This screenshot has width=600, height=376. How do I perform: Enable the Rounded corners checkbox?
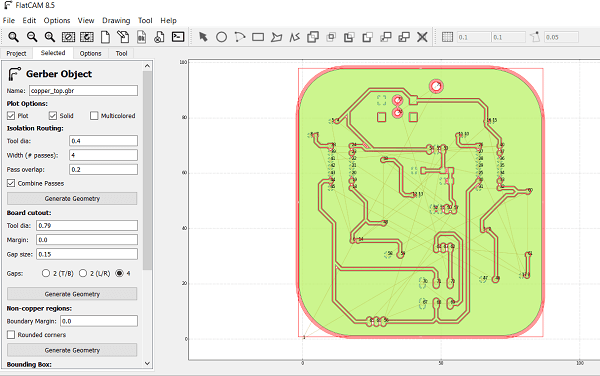click(x=11, y=335)
